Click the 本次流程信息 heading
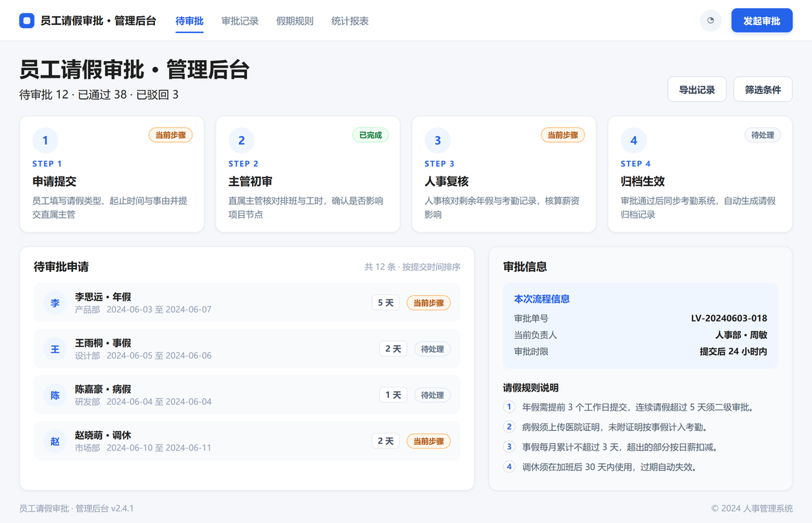812x523 pixels. (x=542, y=298)
